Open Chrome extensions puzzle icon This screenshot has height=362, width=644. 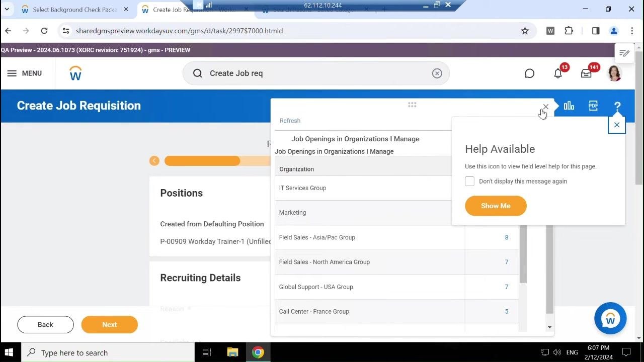point(569,31)
